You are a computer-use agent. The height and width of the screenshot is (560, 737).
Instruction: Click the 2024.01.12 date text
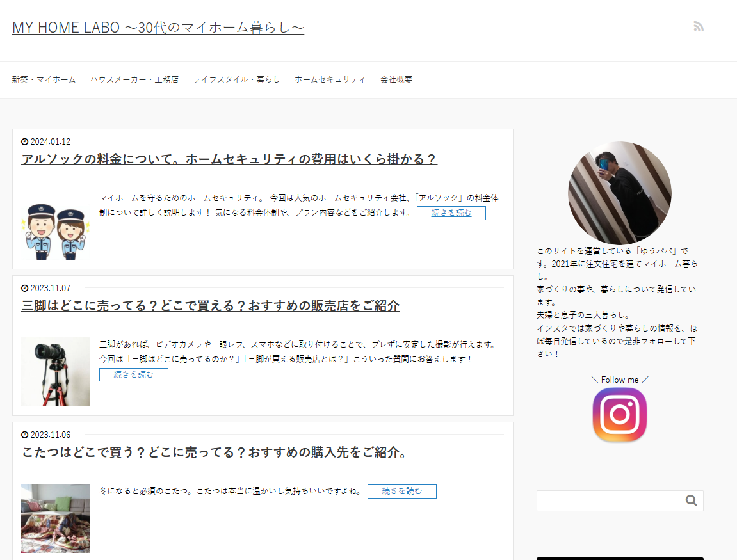[51, 141]
